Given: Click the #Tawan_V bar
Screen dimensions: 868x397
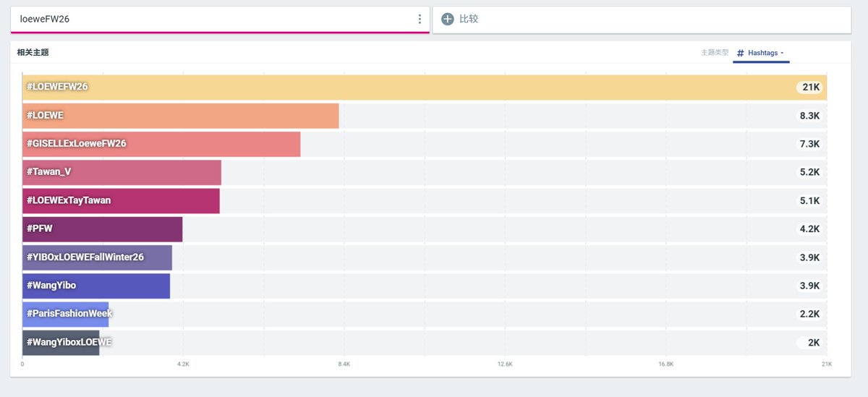Looking at the screenshot, I should click(122, 172).
